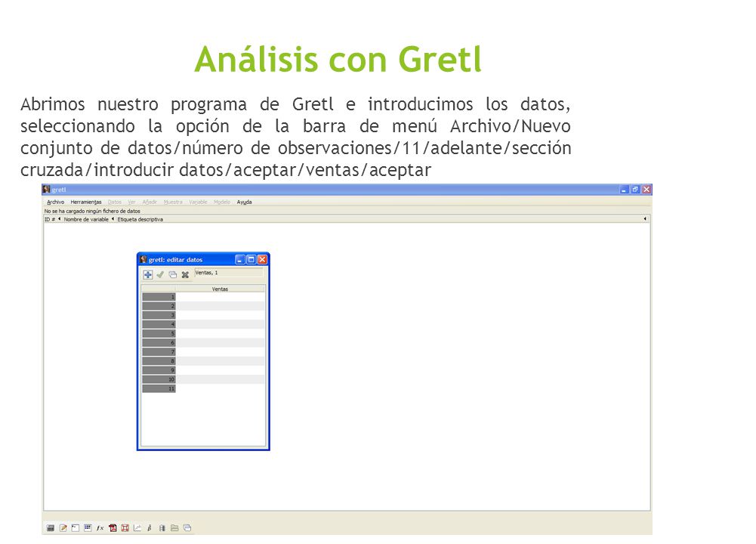Click the arrow at right end of column header row

click(645, 219)
